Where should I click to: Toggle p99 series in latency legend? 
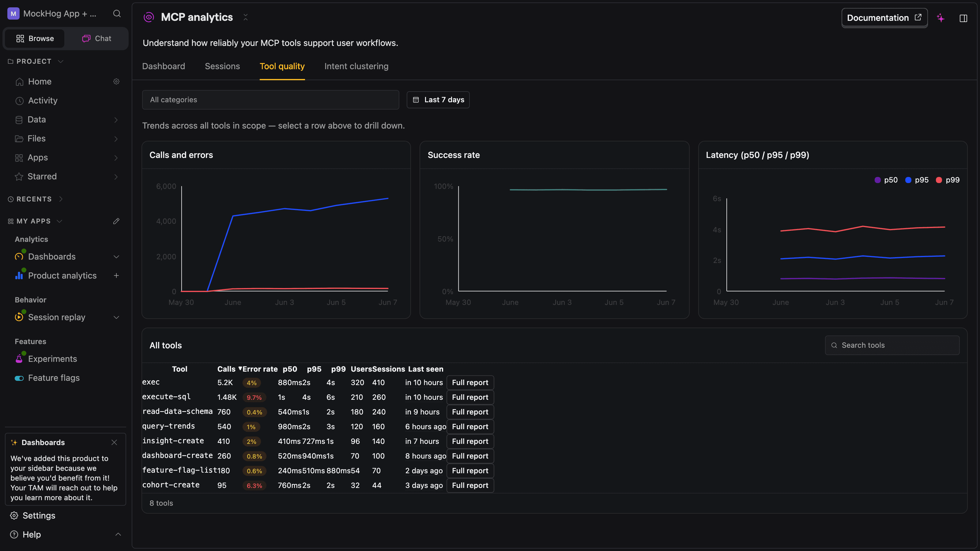[948, 180]
